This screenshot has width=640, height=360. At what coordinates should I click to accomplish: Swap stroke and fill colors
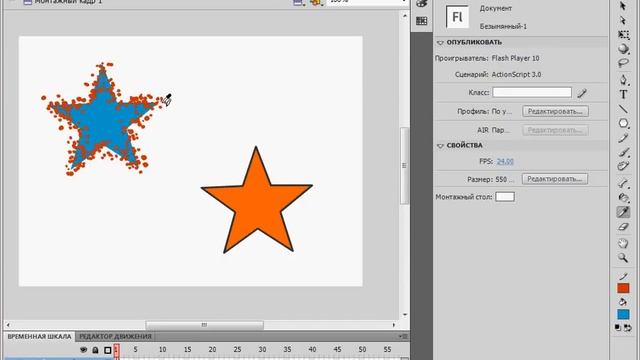pyautogui.click(x=628, y=327)
